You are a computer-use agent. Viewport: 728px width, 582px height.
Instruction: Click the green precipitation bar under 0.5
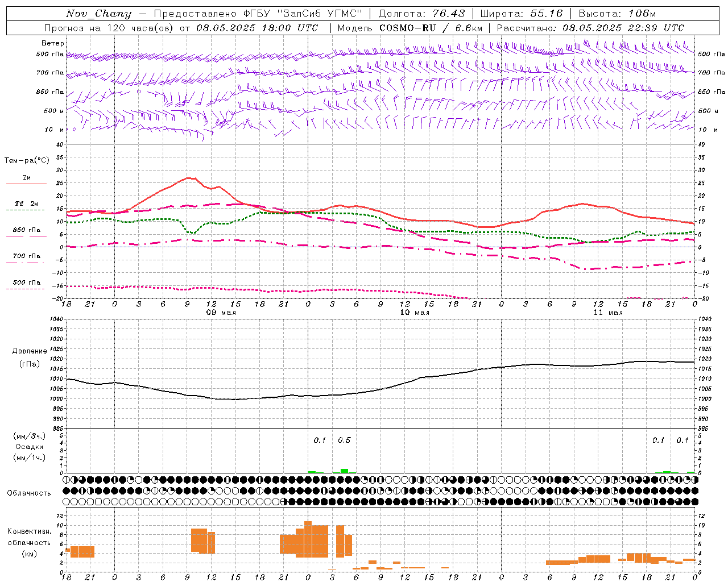344,471
